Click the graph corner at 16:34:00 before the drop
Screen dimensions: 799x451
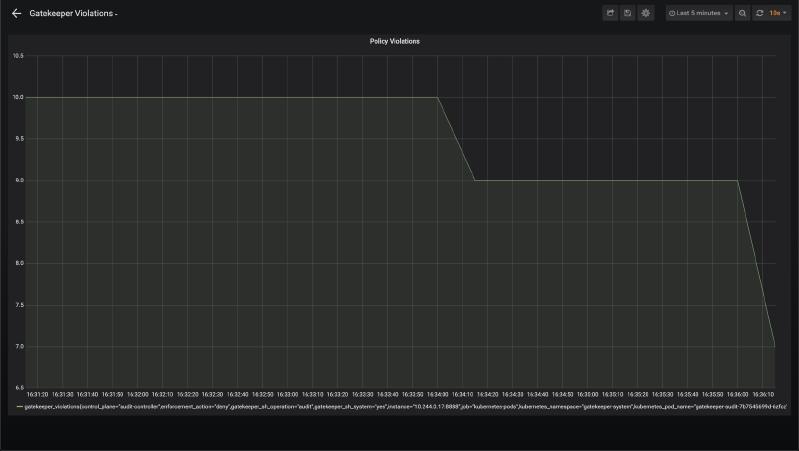tap(438, 97)
